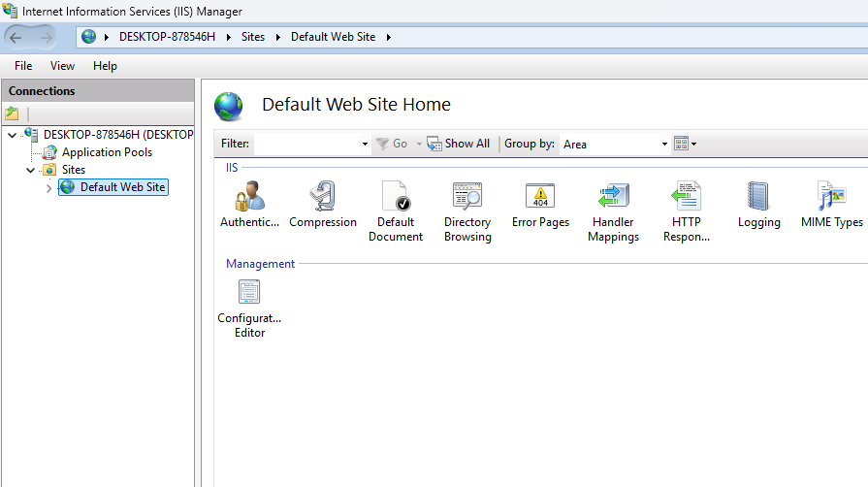This screenshot has height=487, width=868.
Task: Click the Connections panel header
Action: 98,91
